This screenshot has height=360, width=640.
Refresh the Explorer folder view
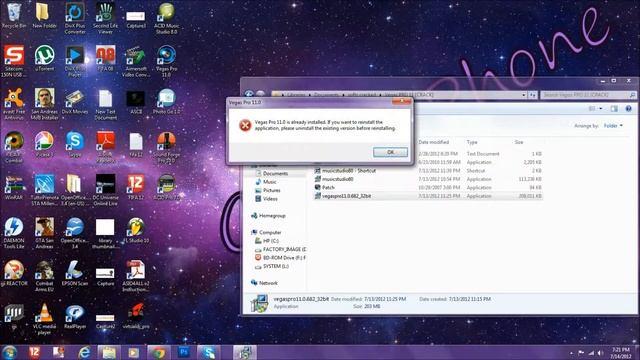pos(533,95)
